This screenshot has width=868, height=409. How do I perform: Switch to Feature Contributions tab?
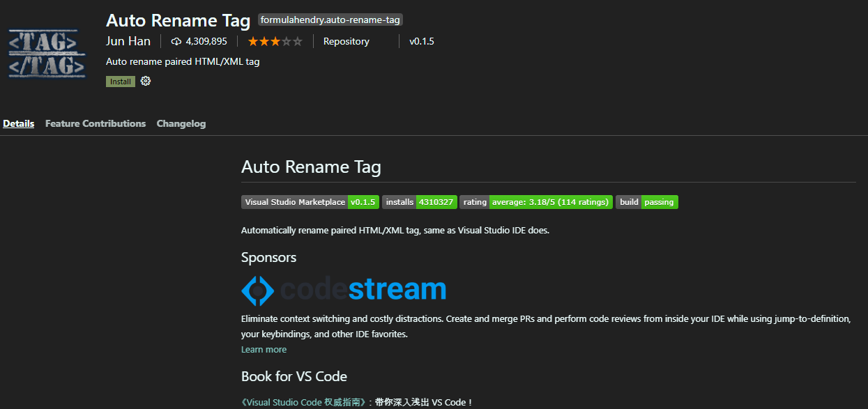[x=96, y=123]
